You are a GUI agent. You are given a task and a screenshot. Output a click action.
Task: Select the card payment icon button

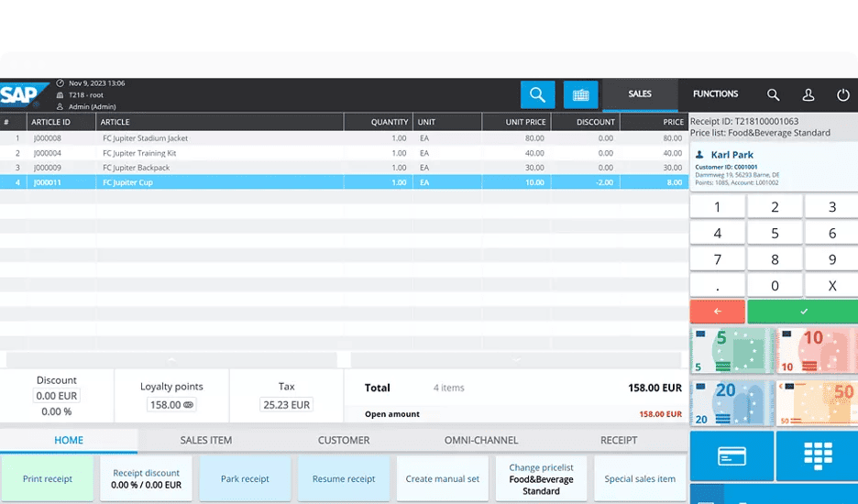pos(730,455)
